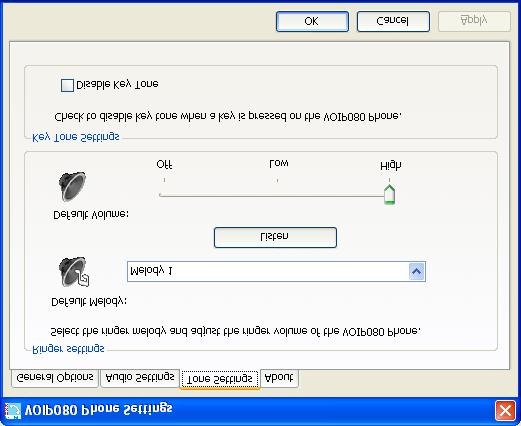The image size is (521, 426).
Task: Click the Low mark label on the volume slider
Action: [x=279, y=163]
